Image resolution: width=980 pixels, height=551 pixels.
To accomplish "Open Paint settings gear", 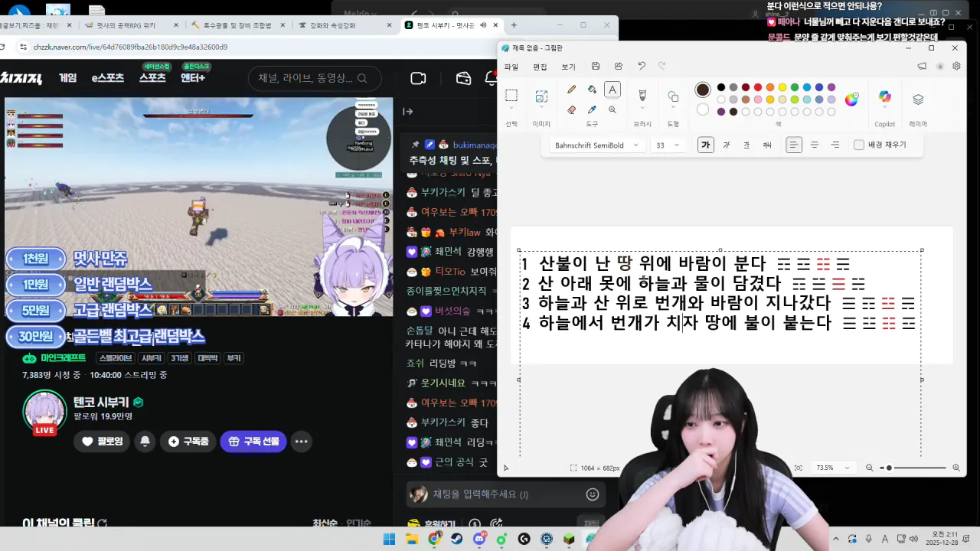I will (x=956, y=67).
